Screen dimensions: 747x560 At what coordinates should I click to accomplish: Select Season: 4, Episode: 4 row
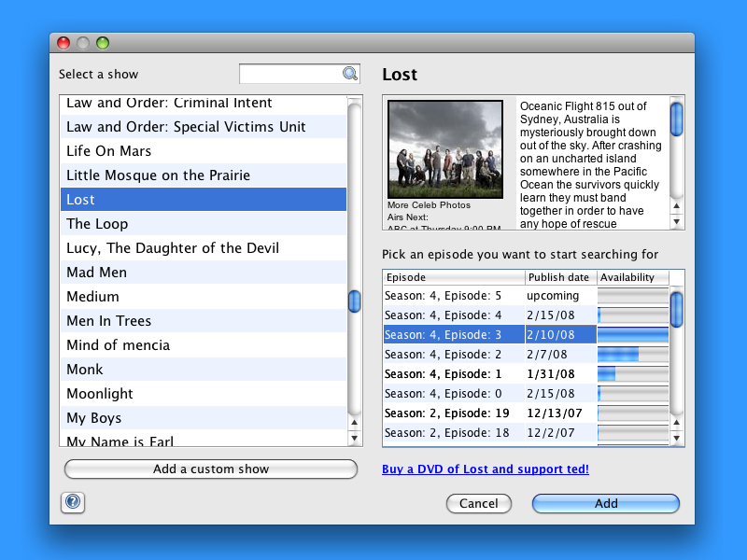(526, 315)
